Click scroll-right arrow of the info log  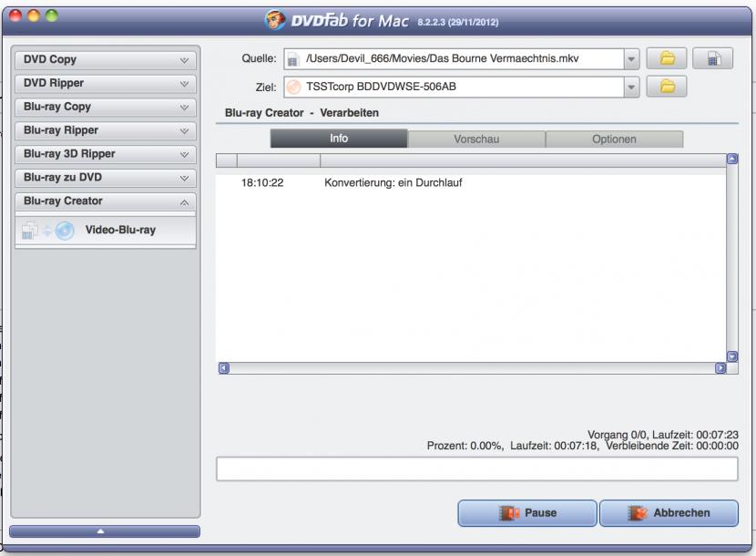pos(720,368)
